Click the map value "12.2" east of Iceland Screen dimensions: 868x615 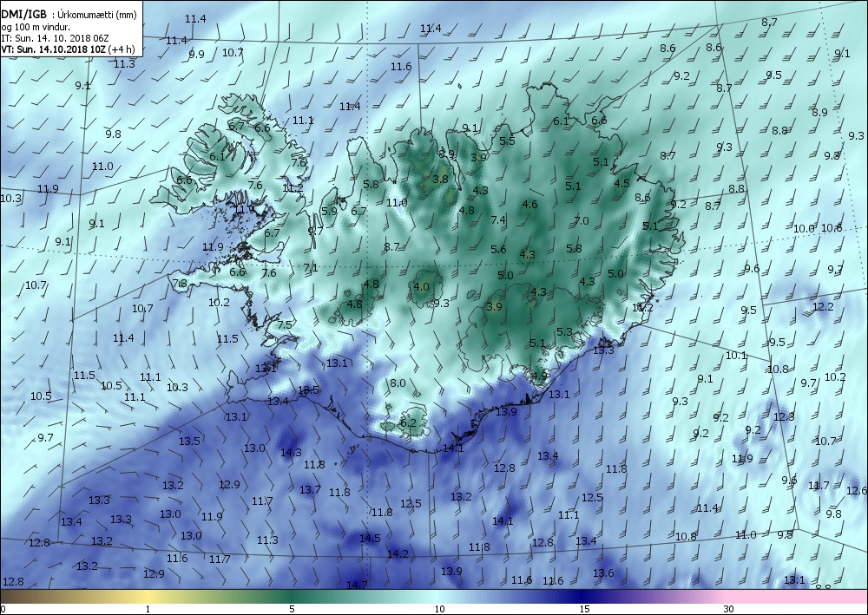[x=823, y=306]
